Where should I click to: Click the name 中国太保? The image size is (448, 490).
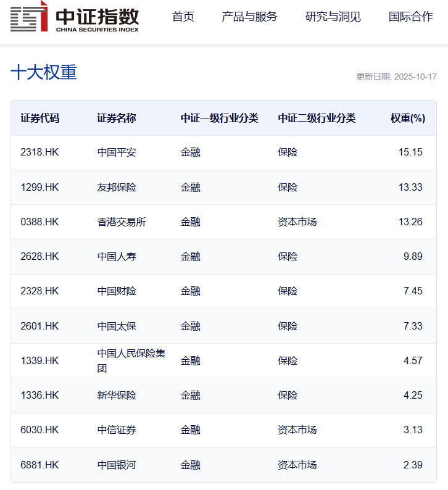point(117,326)
